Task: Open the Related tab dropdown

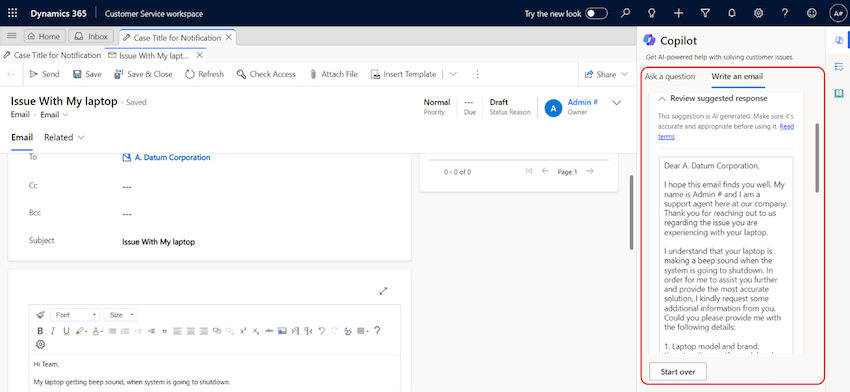Action: [65, 137]
